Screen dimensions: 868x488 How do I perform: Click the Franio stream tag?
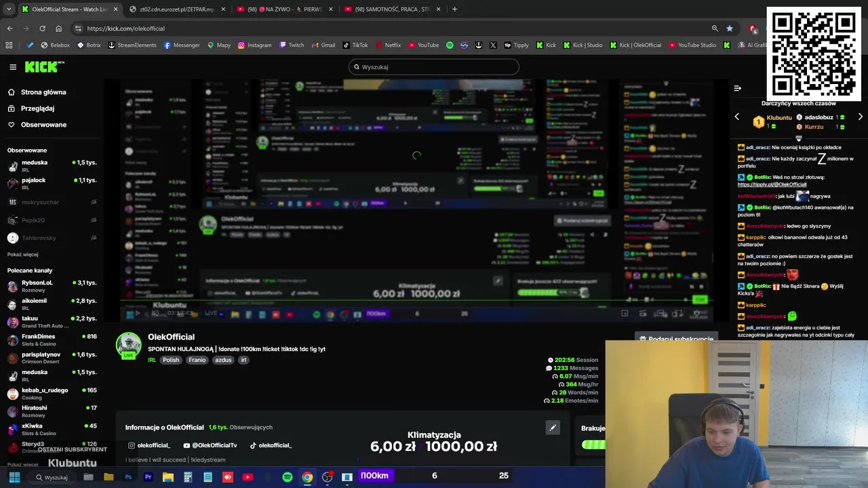point(197,360)
